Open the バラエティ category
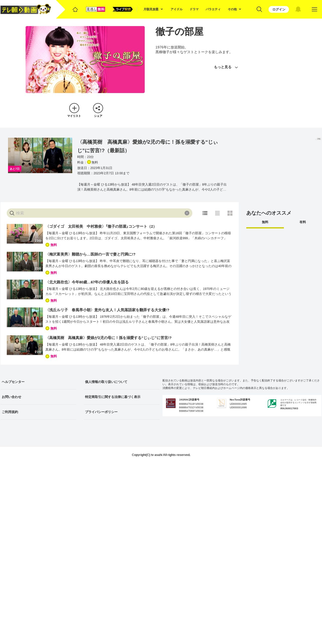 213,9
